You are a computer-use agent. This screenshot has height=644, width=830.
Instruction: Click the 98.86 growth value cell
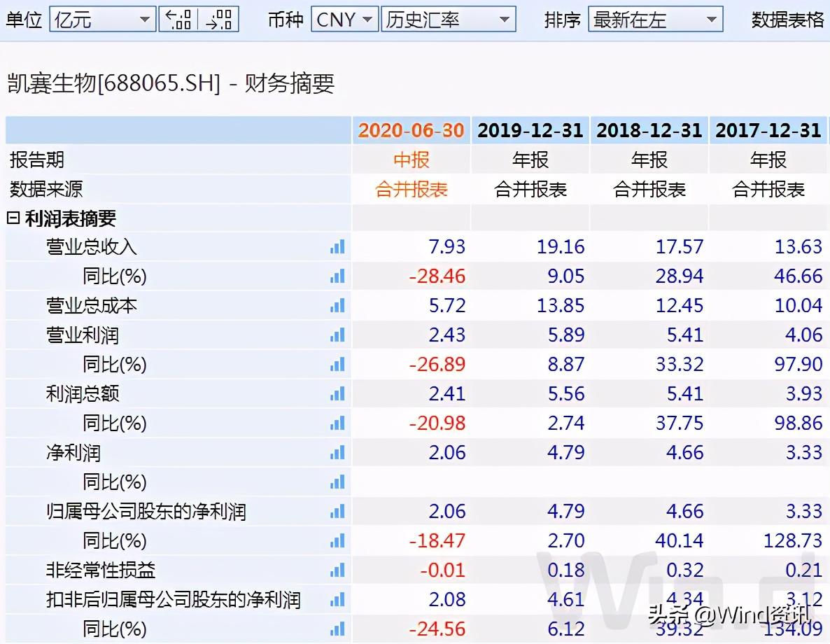(x=768, y=423)
